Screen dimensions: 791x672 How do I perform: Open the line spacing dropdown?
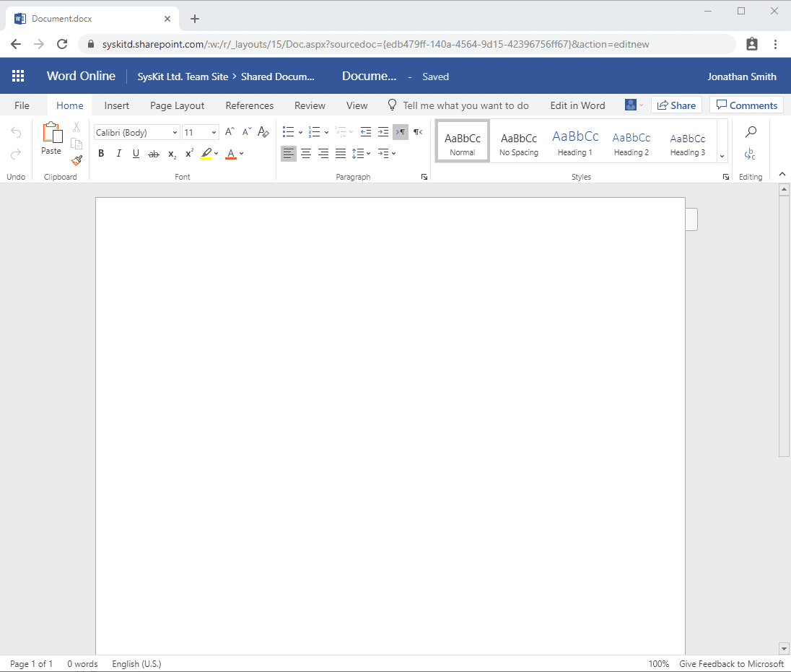point(361,153)
